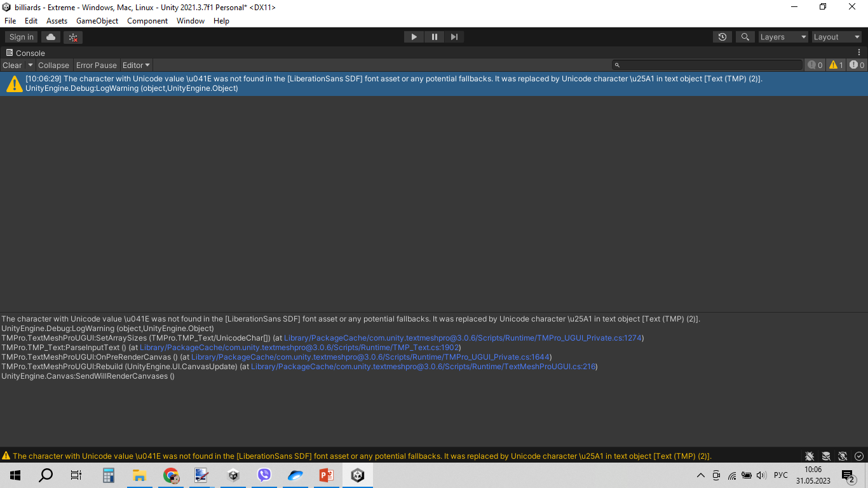Open the battery icon in the tray
The height and width of the screenshot is (488, 868).
pyautogui.click(x=747, y=475)
